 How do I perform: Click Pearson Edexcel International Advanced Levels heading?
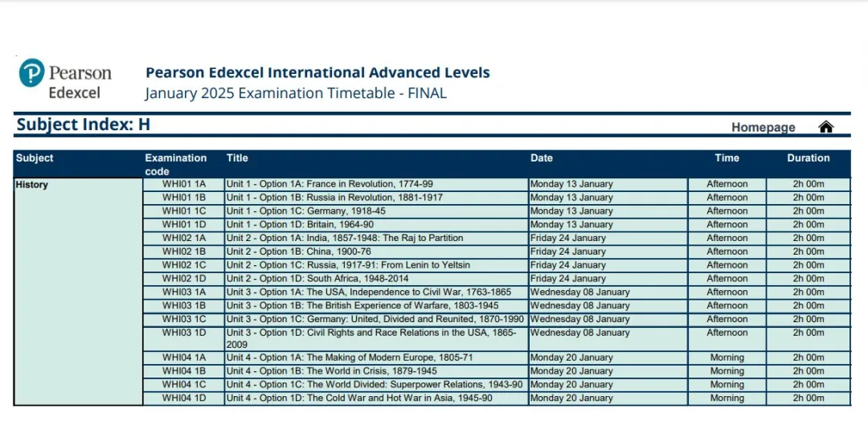[317, 72]
